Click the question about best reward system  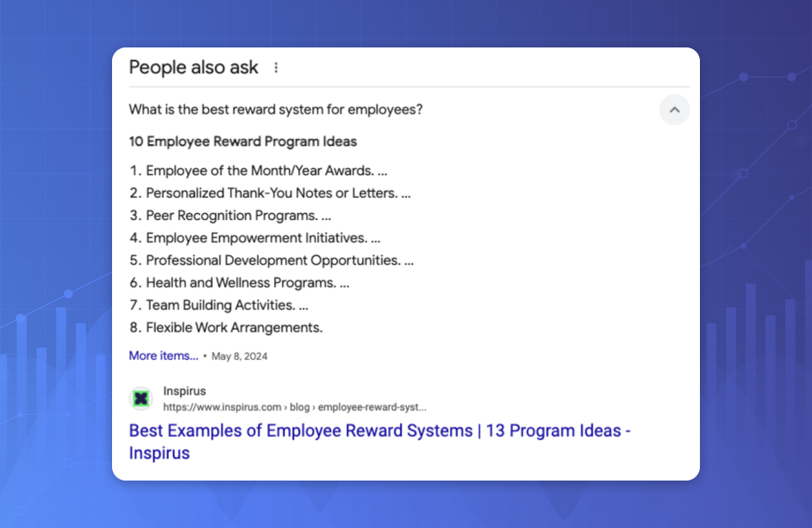[275, 110]
